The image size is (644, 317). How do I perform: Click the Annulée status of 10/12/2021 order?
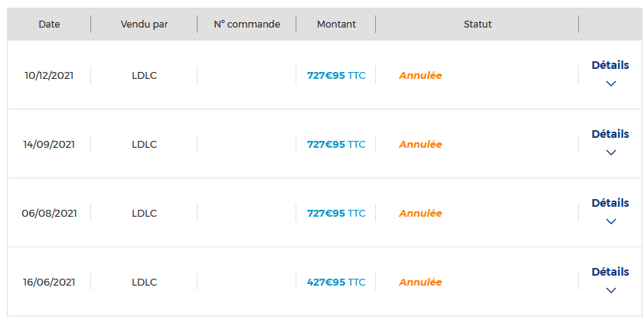(x=420, y=76)
